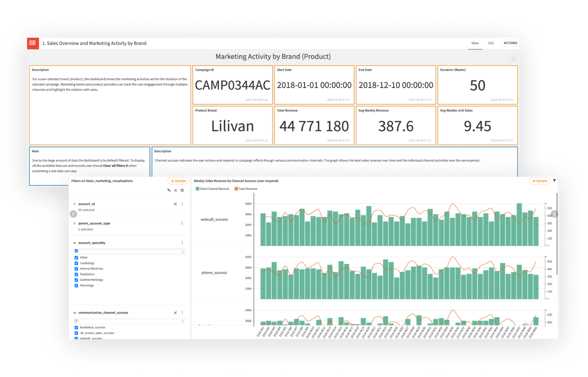The image size is (588, 377).
Task: Click the Avg Weekly Revenue value 387.6
Action: click(396, 126)
